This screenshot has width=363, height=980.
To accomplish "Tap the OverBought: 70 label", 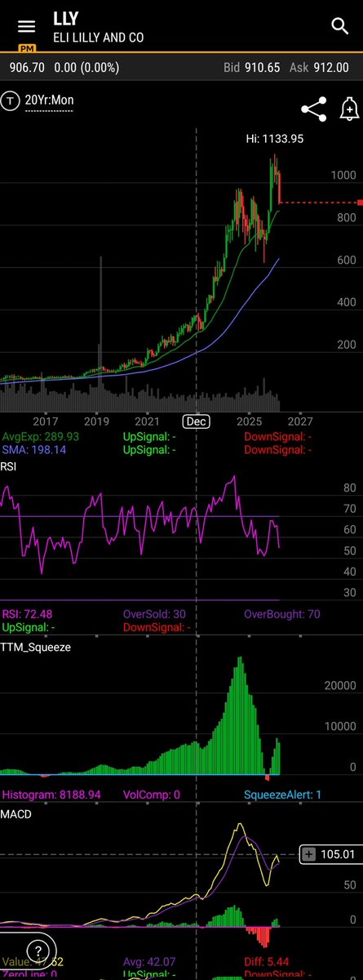I will click(282, 613).
